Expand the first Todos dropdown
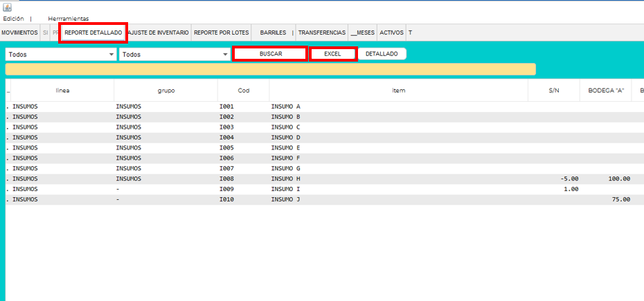The height and width of the screenshot is (301, 644). (61, 54)
